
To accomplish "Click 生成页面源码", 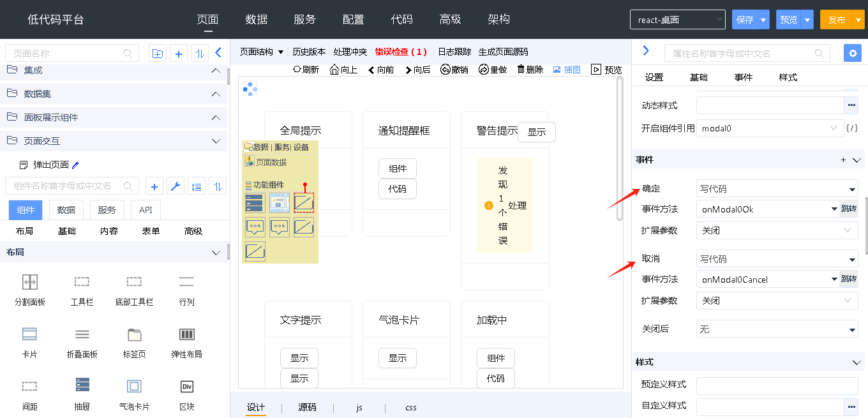I will pos(503,52).
